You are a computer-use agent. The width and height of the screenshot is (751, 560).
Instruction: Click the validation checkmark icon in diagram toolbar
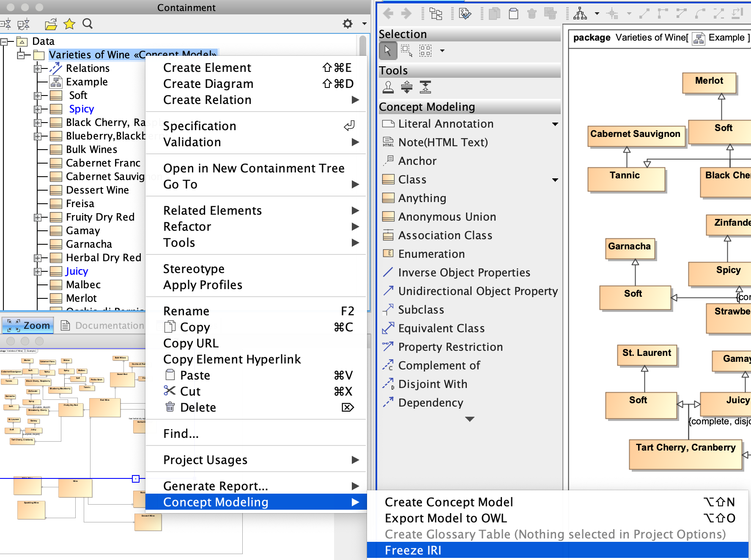[x=465, y=14]
